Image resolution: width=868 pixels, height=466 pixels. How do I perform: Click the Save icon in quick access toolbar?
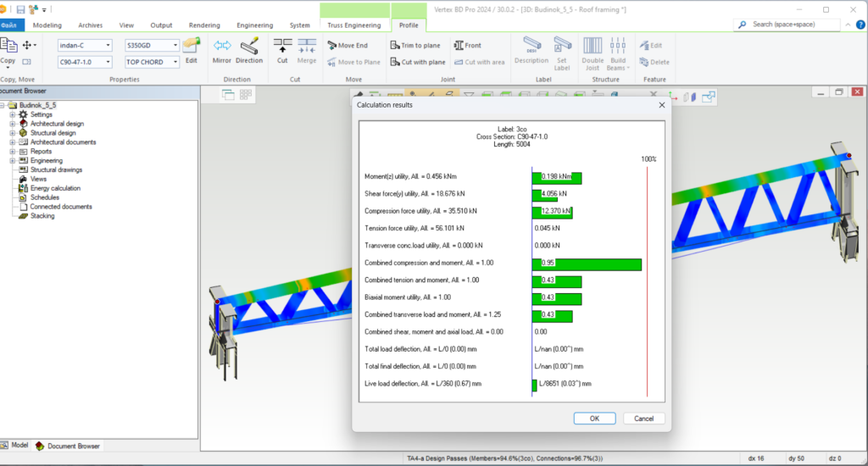tap(20, 9)
